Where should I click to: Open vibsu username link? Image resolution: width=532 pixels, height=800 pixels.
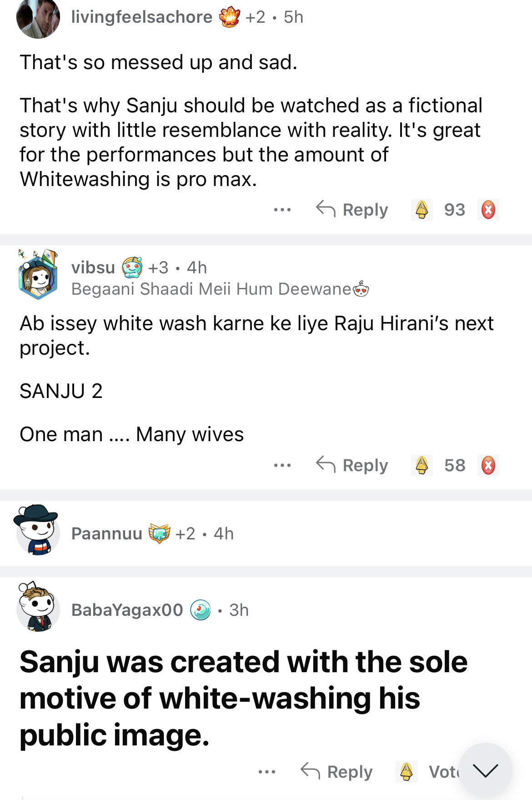tap(93, 267)
